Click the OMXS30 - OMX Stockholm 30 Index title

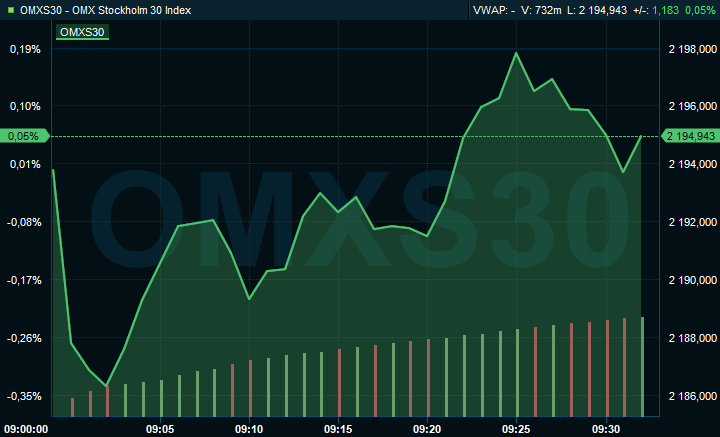(x=106, y=10)
